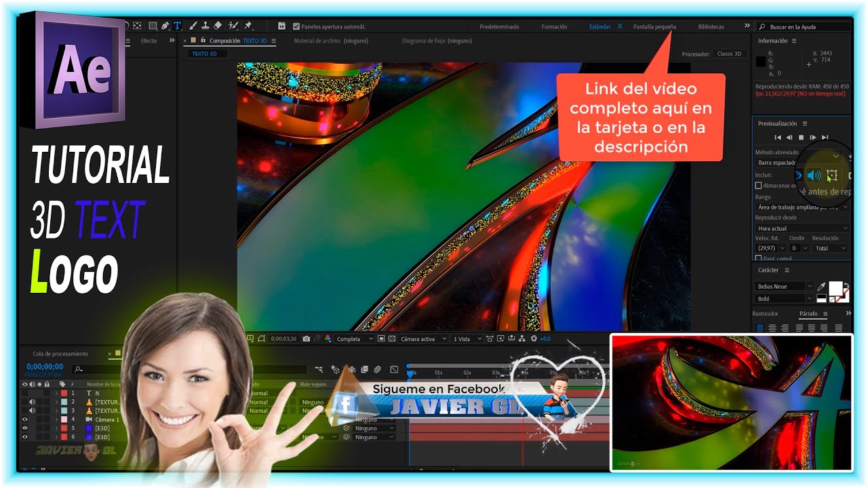Select the Eraser tool
Screen dimensions: 868x488
pos(218,26)
